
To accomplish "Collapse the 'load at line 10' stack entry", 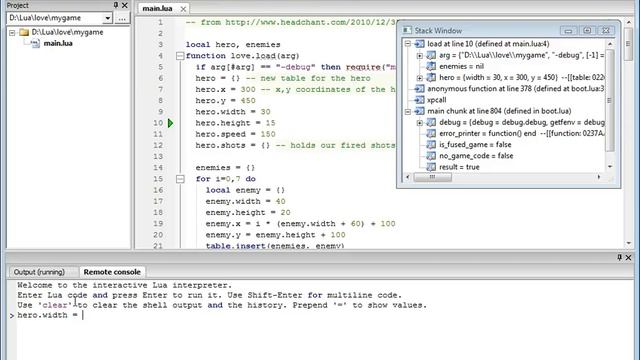I will point(407,44).
